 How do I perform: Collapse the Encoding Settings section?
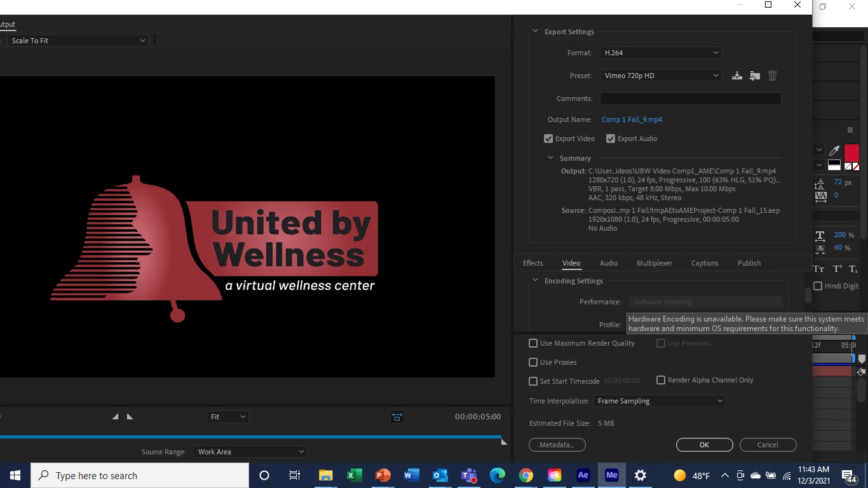click(535, 280)
